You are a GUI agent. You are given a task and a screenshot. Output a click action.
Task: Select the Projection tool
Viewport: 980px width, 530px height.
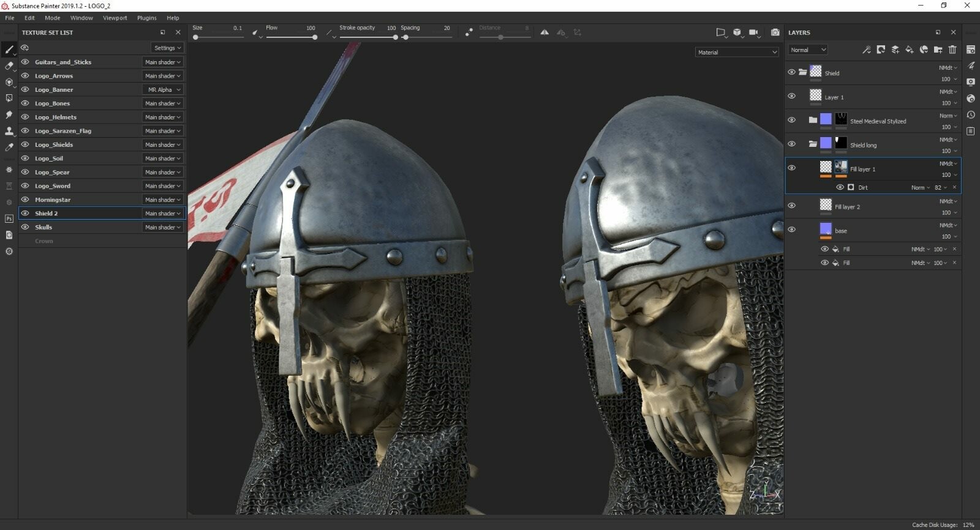coord(9,82)
